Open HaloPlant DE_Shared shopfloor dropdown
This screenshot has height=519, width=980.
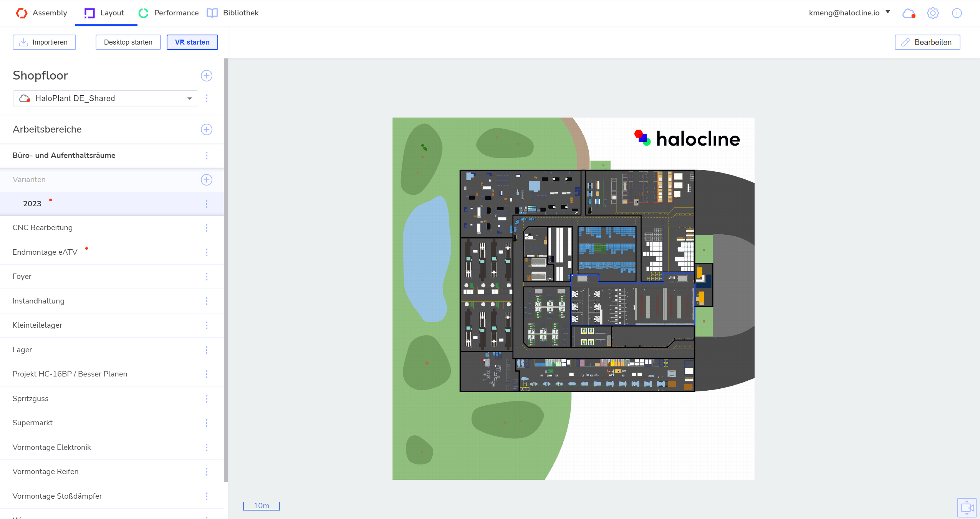pyautogui.click(x=106, y=98)
